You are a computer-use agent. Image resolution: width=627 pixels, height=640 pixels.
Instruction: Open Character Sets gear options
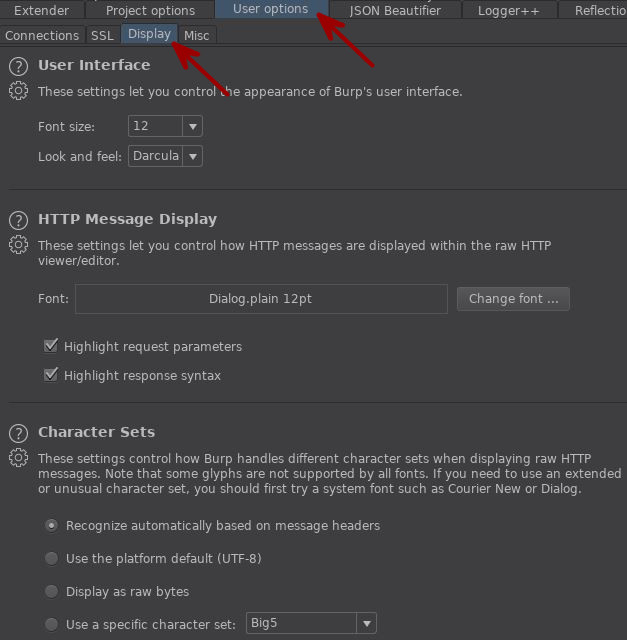click(18, 458)
